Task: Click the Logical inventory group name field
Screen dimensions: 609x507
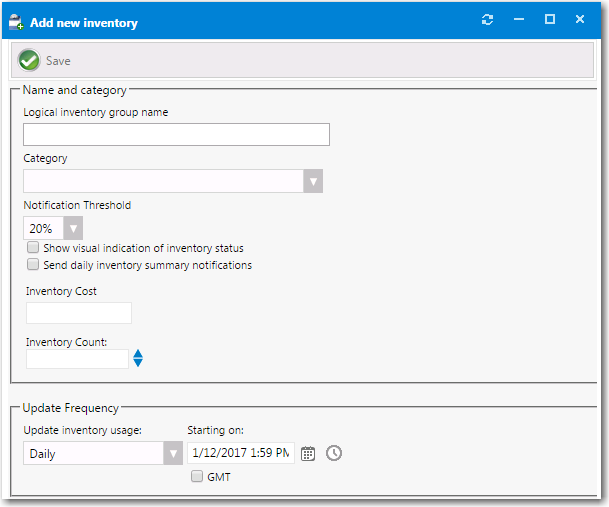Action: tap(176, 135)
